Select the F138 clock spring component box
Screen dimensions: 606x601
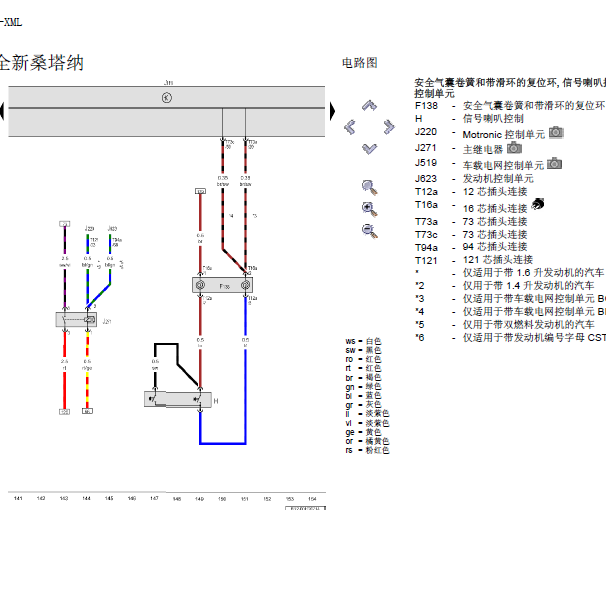pyautogui.click(x=223, y=285)
